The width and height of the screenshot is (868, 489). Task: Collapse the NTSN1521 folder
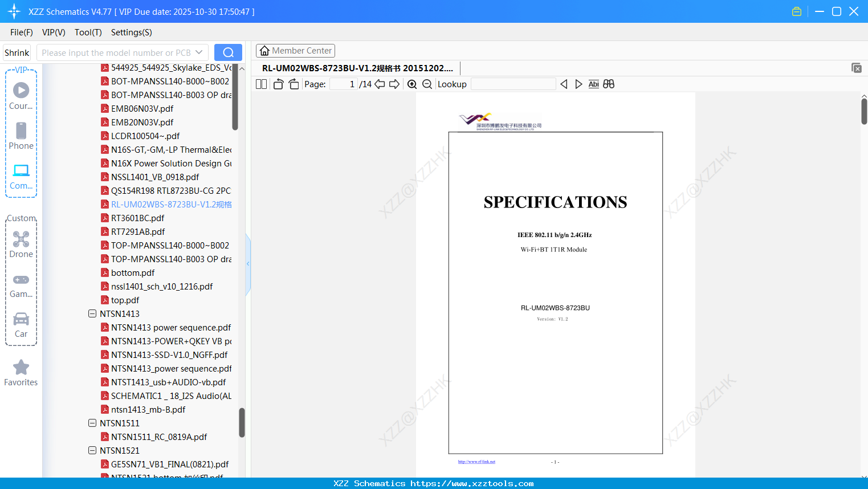[x=92, y=450]
